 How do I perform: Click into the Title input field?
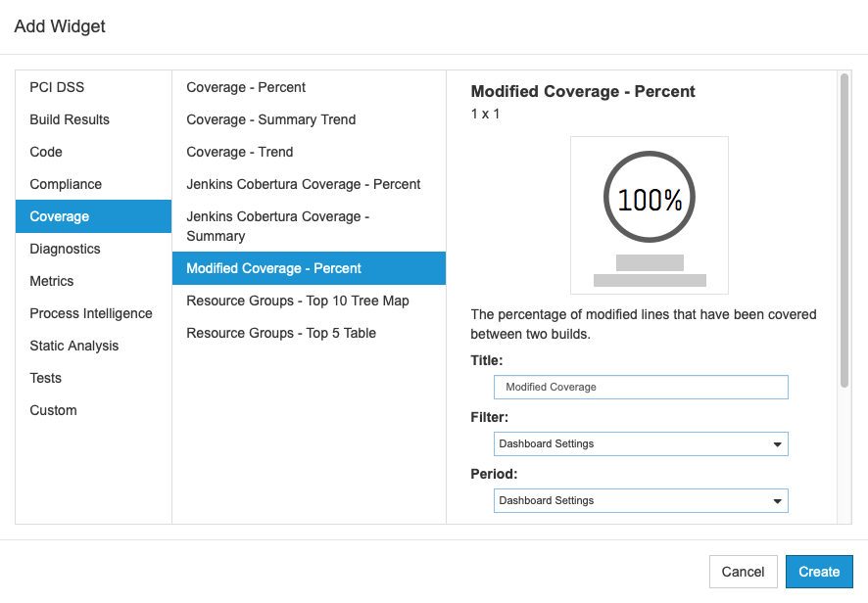tap(641, 388)
